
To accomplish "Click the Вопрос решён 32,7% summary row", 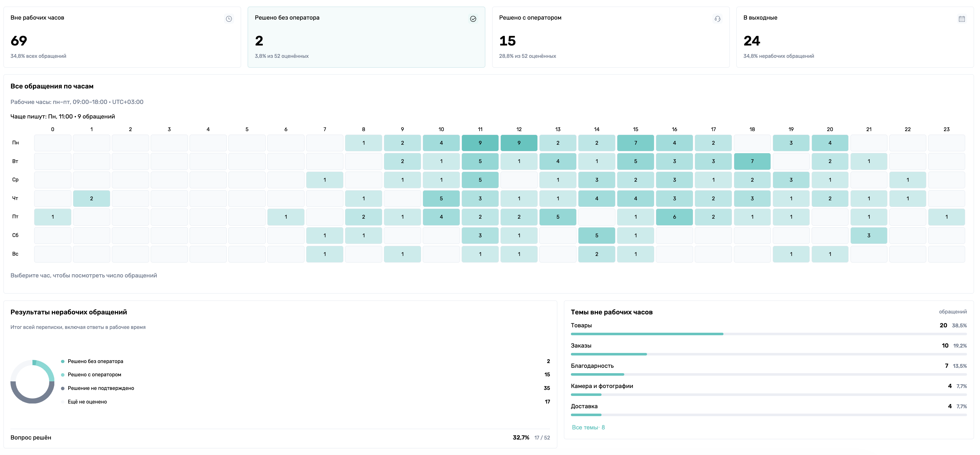I will 280,438.
